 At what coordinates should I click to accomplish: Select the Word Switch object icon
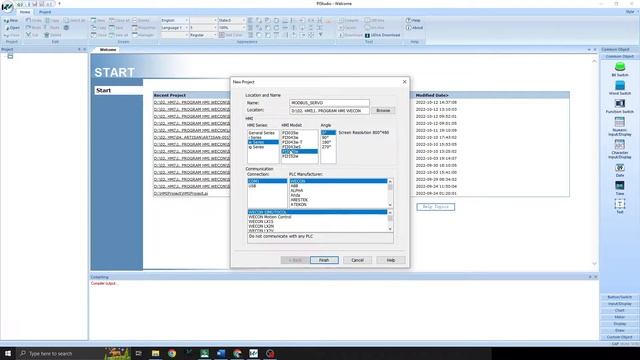click(620, 85)
